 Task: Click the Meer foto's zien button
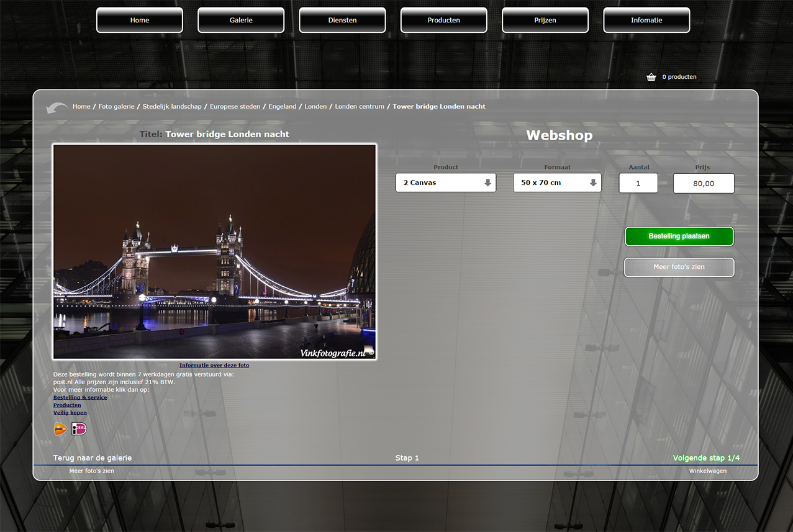(x=679, y=267)
